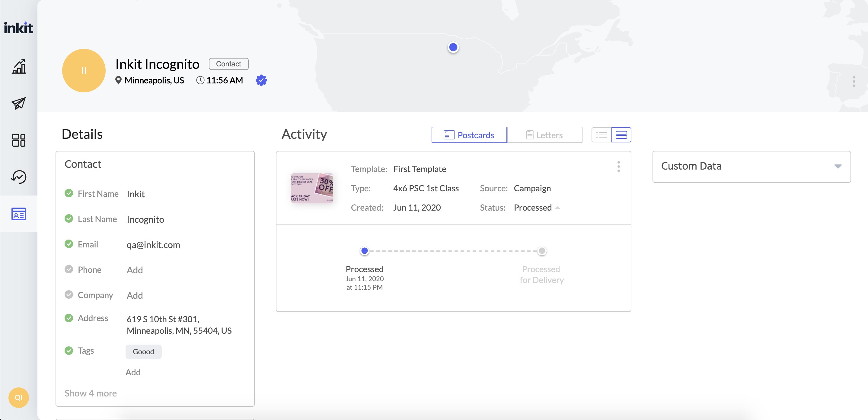868x420 pixels.
Task: Select the send/campaigns icon in sidebar
Action: (18, 103)
